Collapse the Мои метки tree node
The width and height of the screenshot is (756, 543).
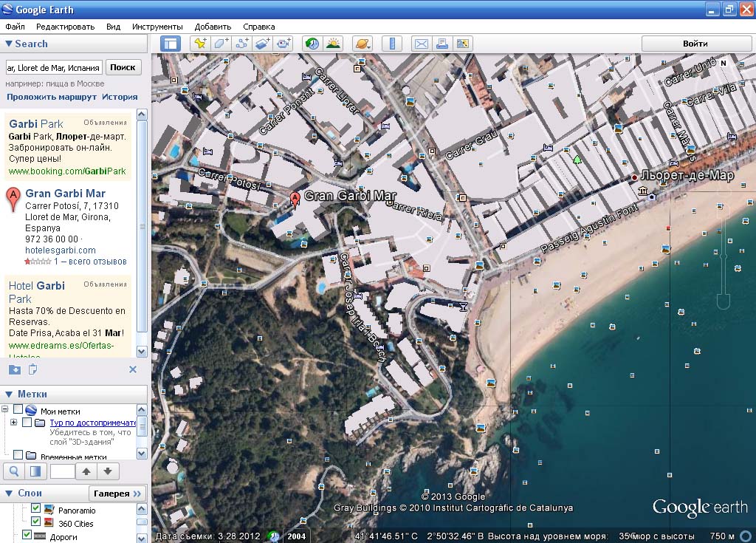(x=5, y=409)
